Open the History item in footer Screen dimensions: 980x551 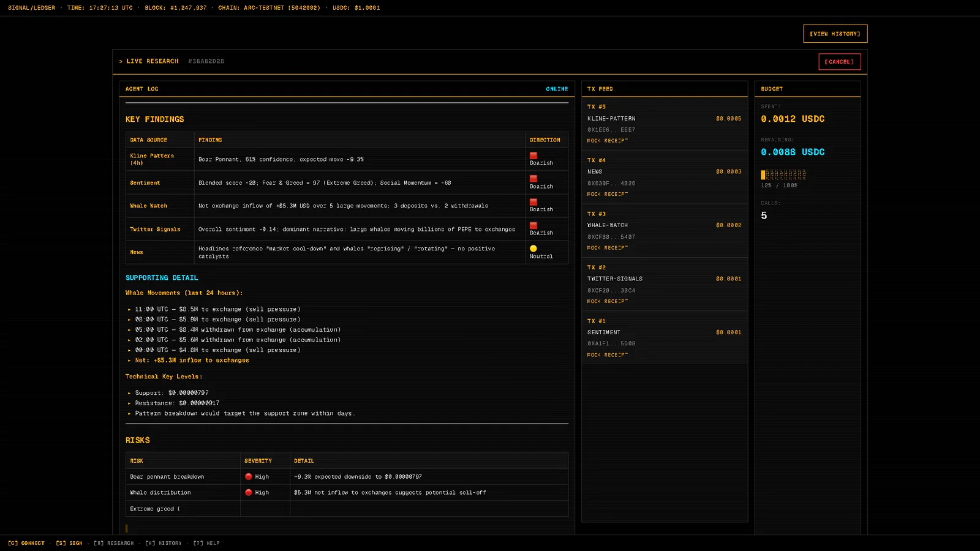click(x=164, y=543)
